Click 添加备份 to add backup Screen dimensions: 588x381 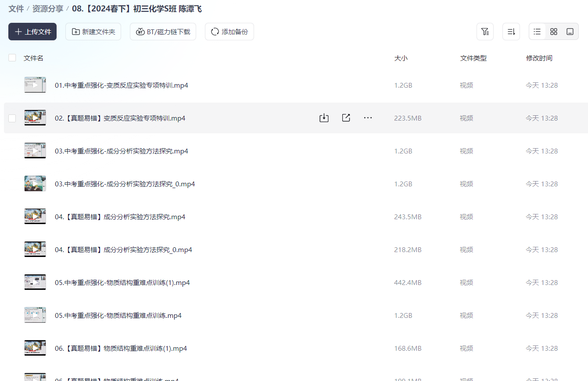(x=229, y=31)
